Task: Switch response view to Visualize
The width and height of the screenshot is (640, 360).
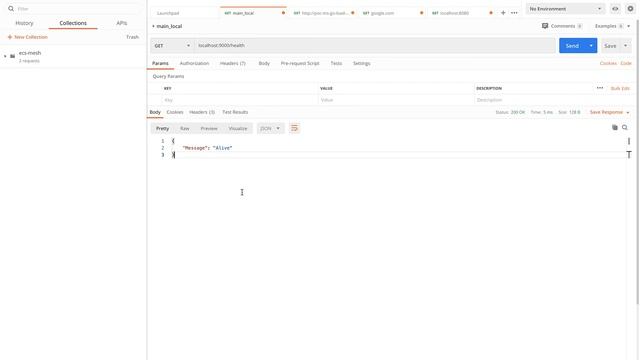Action: click(x=238, y=129)
